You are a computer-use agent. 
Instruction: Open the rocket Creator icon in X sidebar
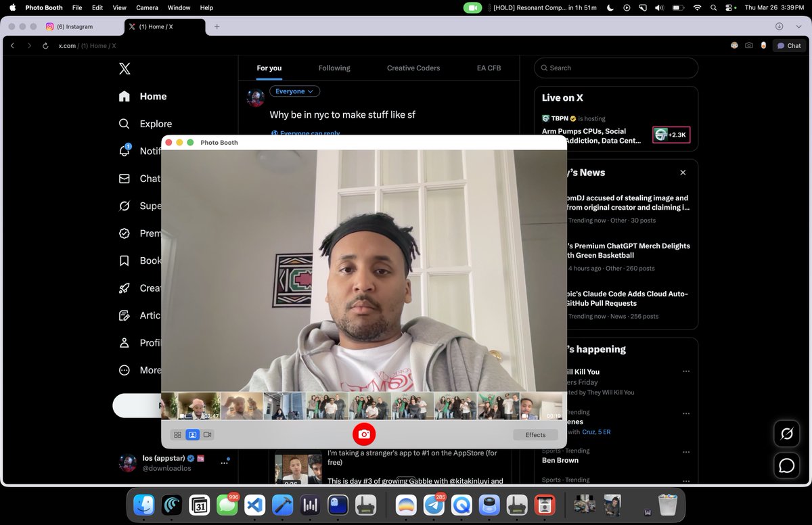click(125, 288)
